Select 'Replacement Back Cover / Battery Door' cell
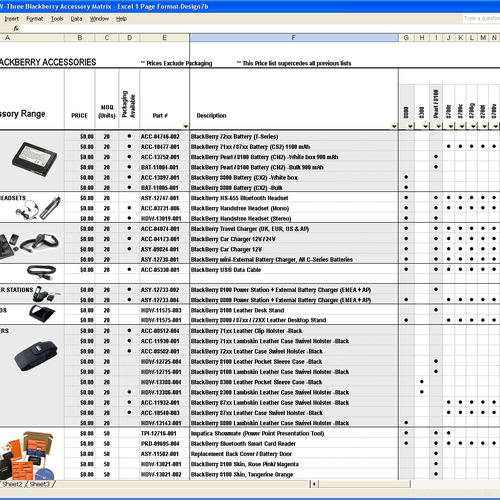This screenshot has height=500, width=500. (294, 454)
